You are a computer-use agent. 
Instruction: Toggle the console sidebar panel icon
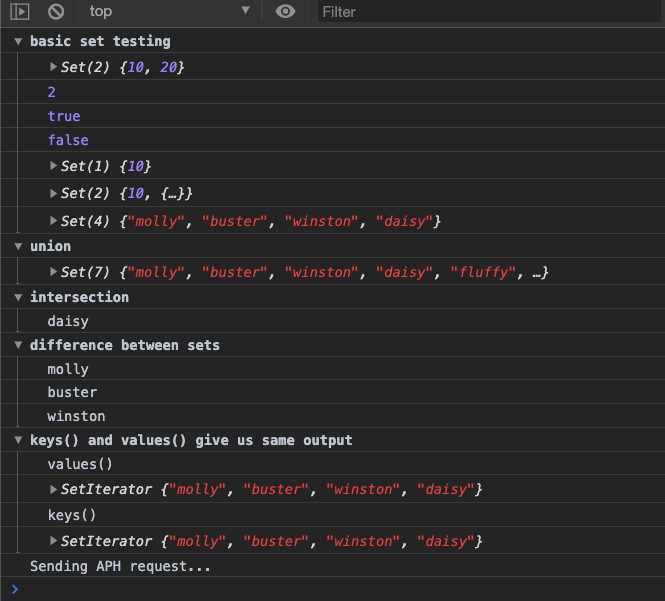20,11
